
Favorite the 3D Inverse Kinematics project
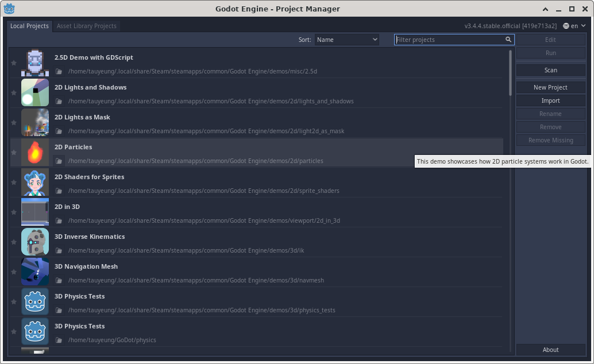pos(14,242)
